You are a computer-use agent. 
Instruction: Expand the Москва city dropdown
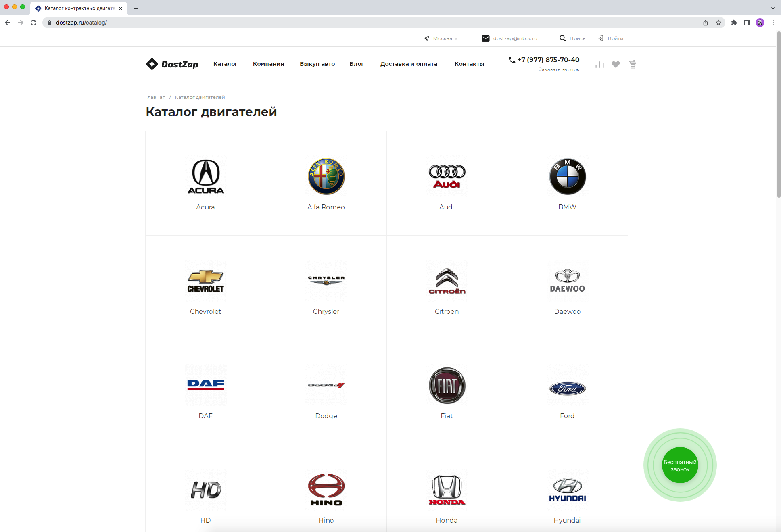click(x=445, y=38)
